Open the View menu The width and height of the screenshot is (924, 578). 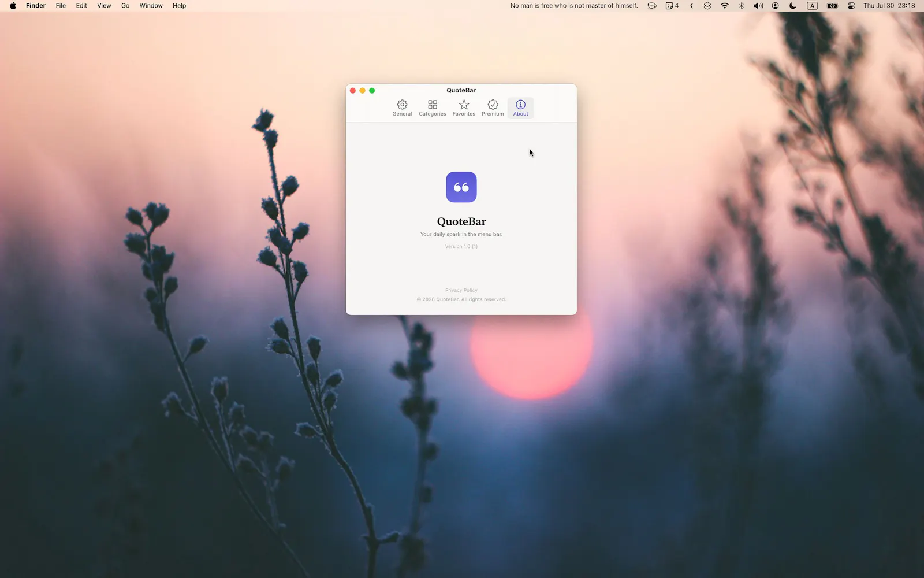tap(104, 6)
